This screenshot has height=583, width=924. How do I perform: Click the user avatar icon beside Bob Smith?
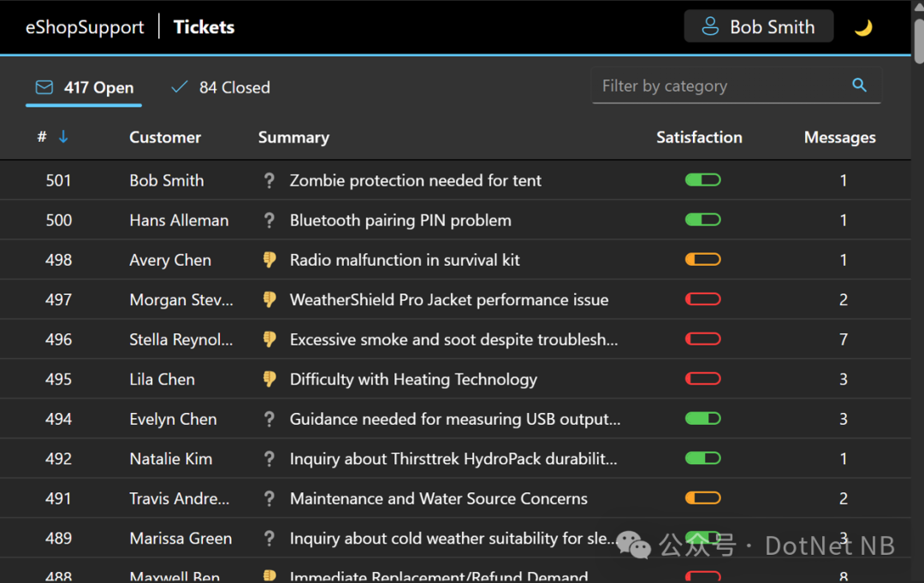[710, 26]
